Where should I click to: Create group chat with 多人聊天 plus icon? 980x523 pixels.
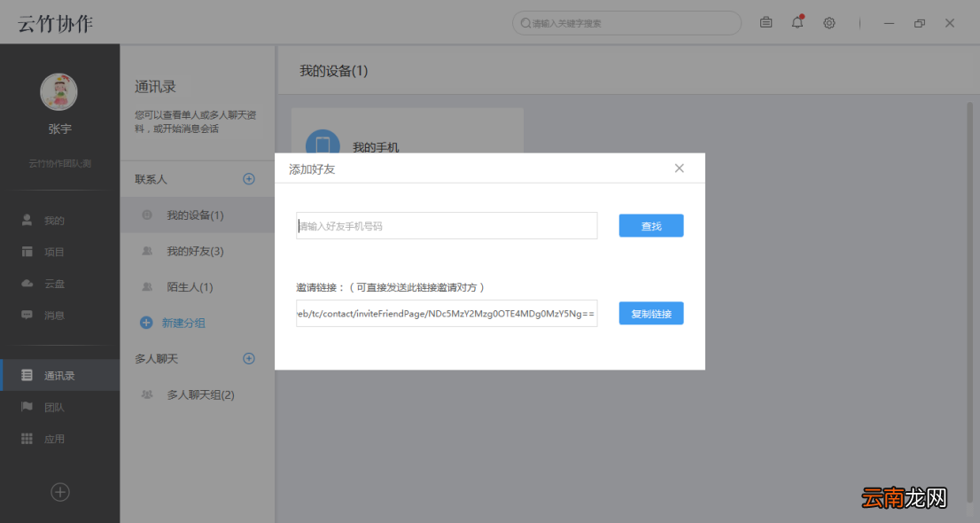(x=249, y=358)
